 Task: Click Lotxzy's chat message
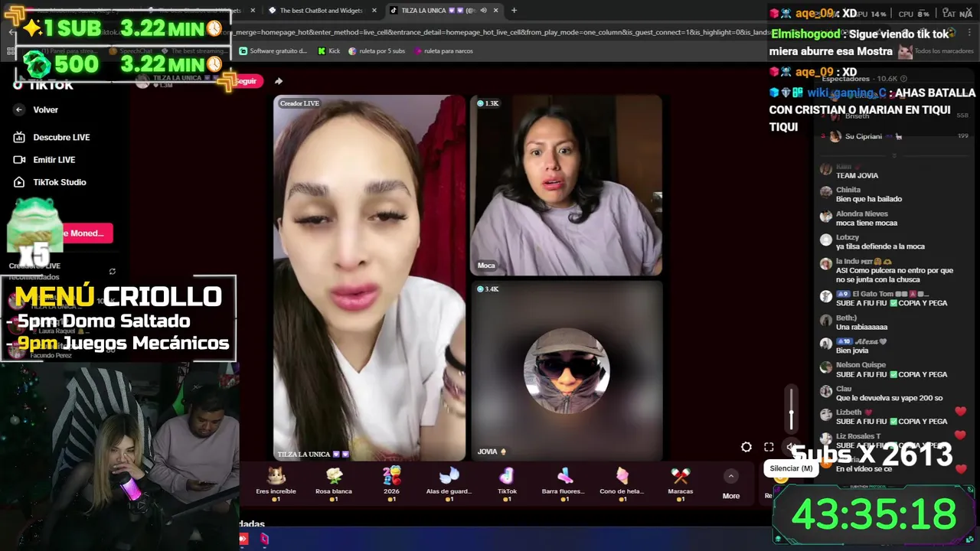(x=880, y=246)
